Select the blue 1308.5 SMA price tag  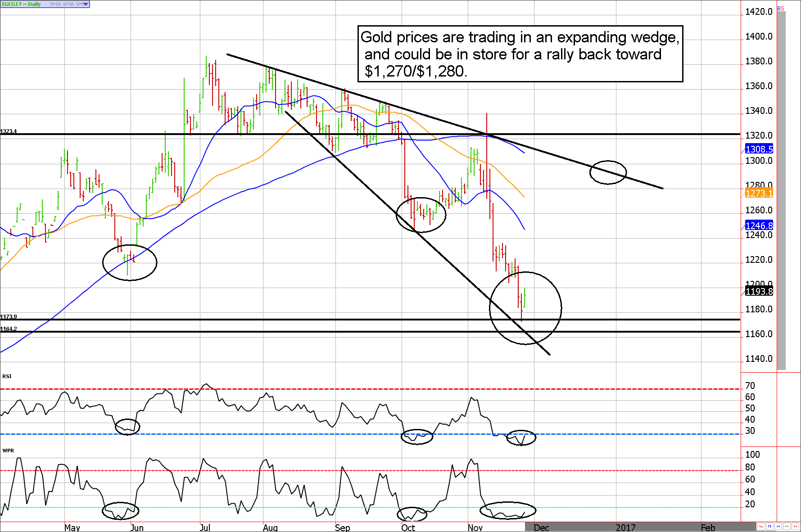click(759, 149)
